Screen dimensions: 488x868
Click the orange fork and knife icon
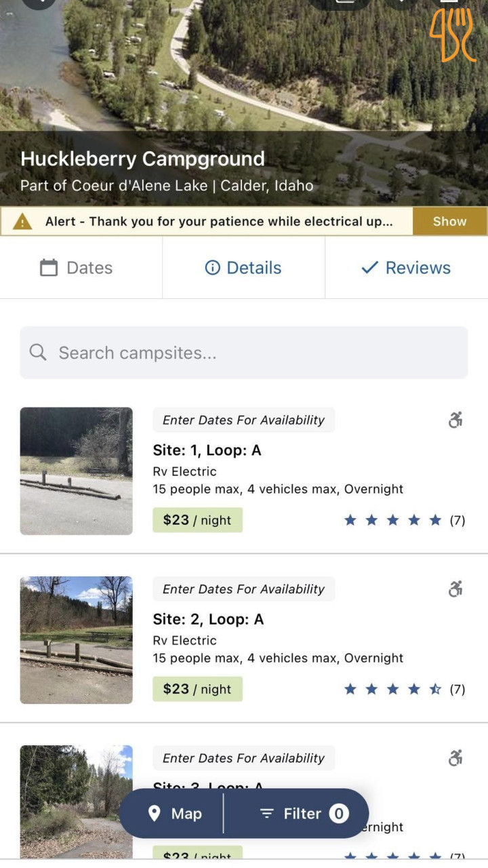(x=451, y=34)
